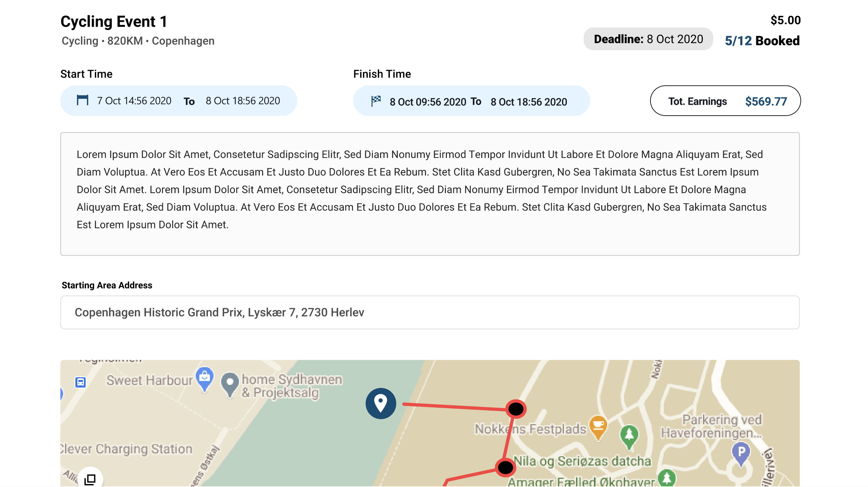Click the Lorem Ipsum description text box
868x487 pixels.
coord(430,194)
